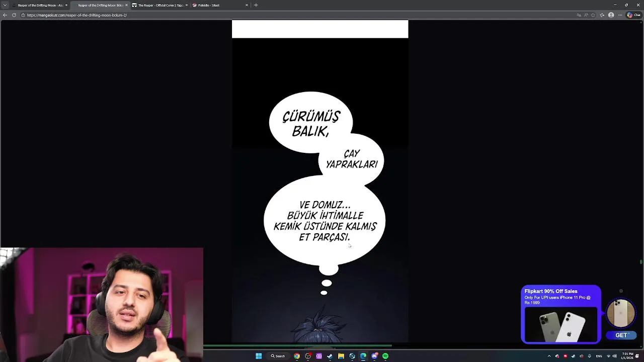Select the active Reaper of the Drifting Moon Bölüm tab

[100, 5]
